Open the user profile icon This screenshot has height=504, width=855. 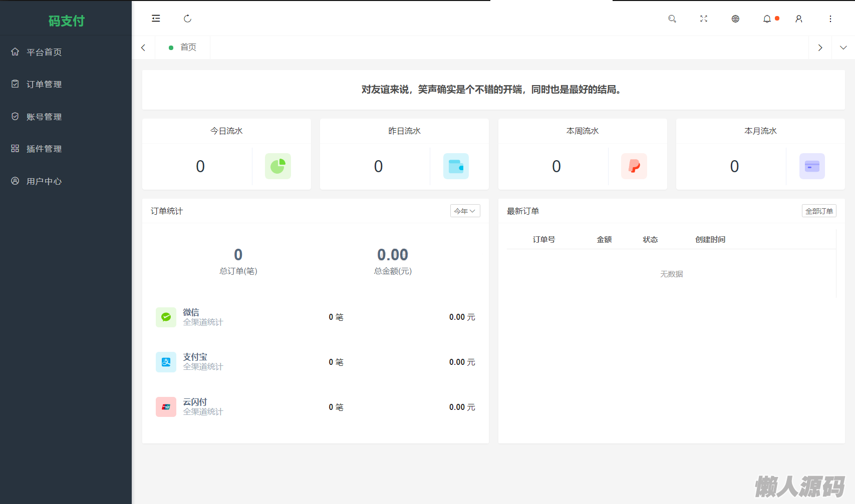click(x=799, y=19)
